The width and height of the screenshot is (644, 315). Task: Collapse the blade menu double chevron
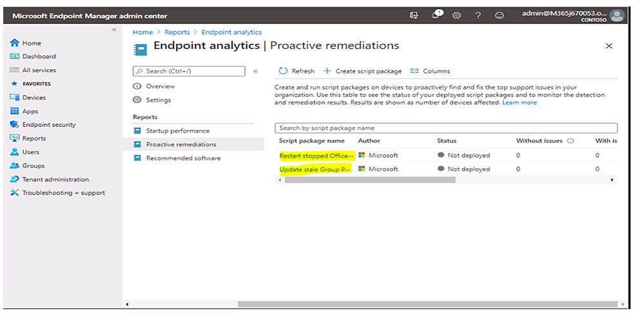click(x=255, y=71)
